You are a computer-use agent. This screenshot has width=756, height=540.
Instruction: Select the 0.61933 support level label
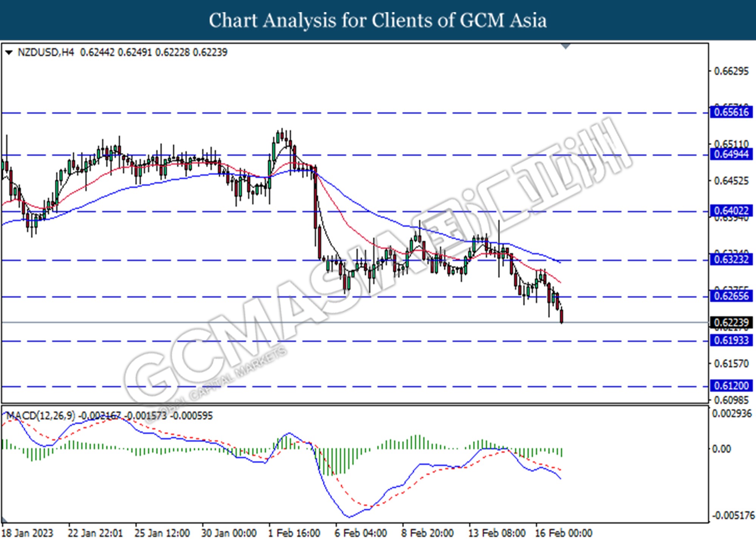click(x=731, y=341)
